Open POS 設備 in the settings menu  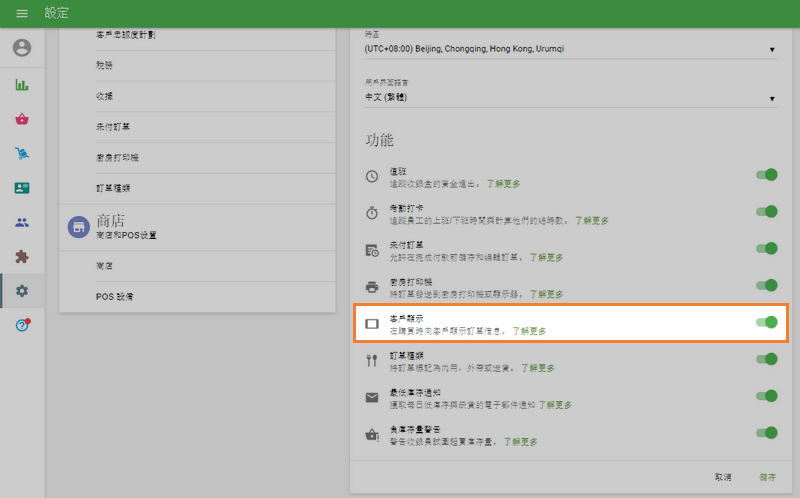tap(115, 297)
